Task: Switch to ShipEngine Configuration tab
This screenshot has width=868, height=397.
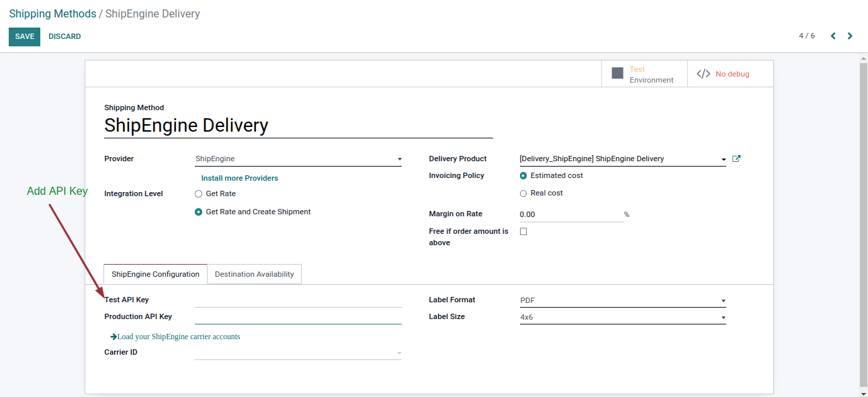Action: 155,274
